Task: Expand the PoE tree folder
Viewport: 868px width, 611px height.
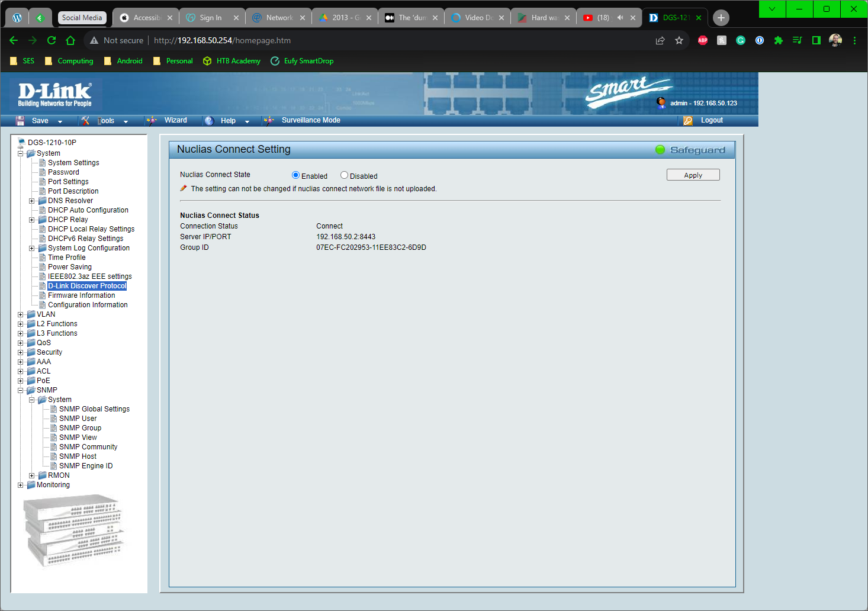Action: 21,381
